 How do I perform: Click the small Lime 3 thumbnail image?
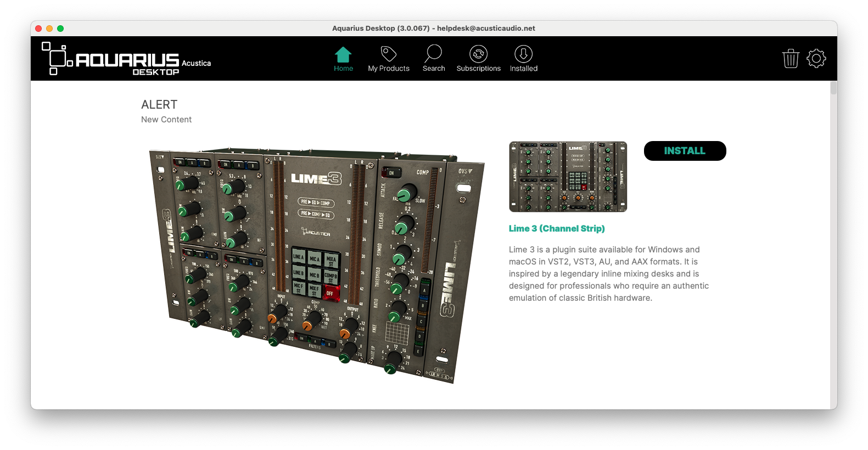coord(568,177)
